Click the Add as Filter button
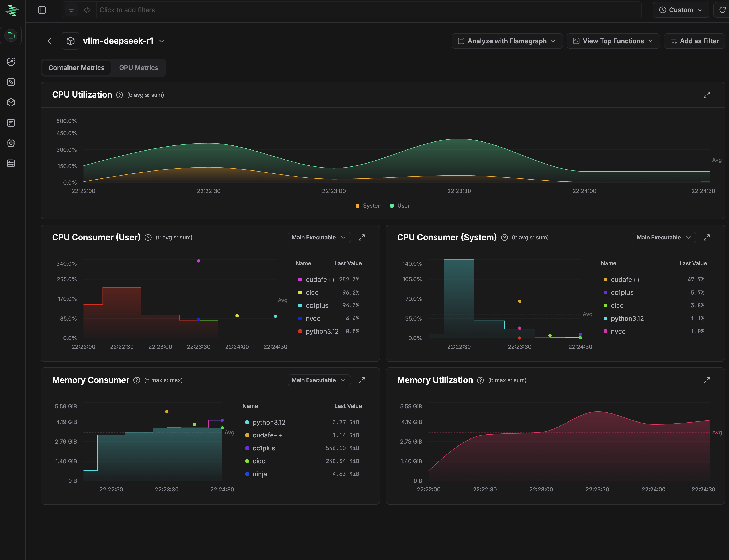Image resolution: width=729 pixels, height=560 pixels. click(694, 41)
